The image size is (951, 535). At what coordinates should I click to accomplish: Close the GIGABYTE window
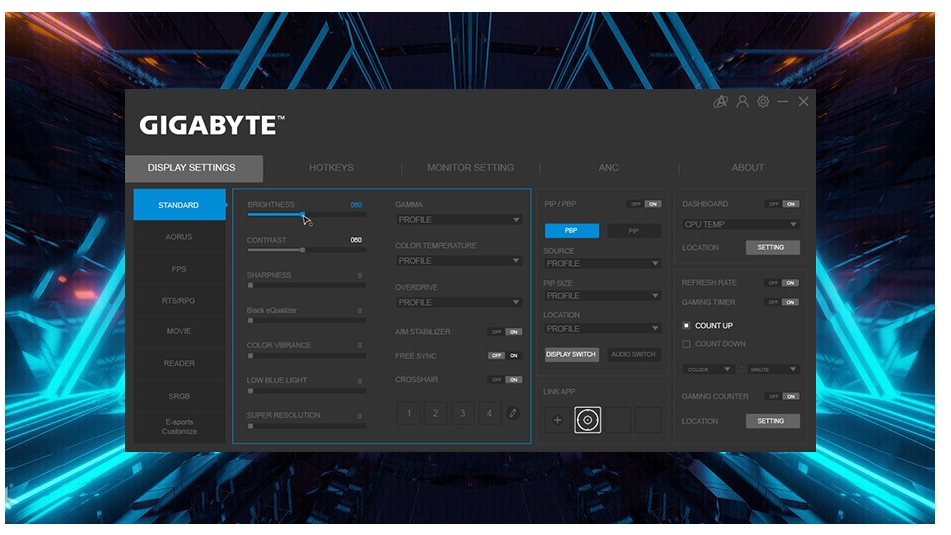[x=804, y=102]
